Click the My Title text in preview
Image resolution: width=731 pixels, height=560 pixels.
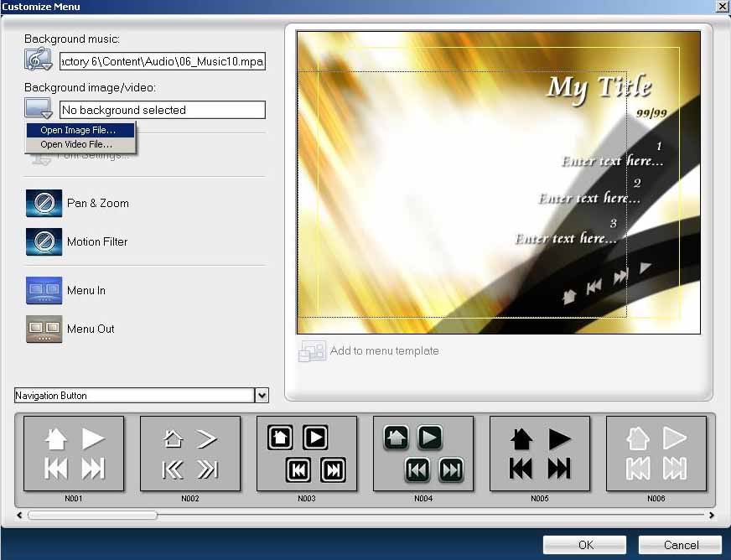[x=599, y=87]
